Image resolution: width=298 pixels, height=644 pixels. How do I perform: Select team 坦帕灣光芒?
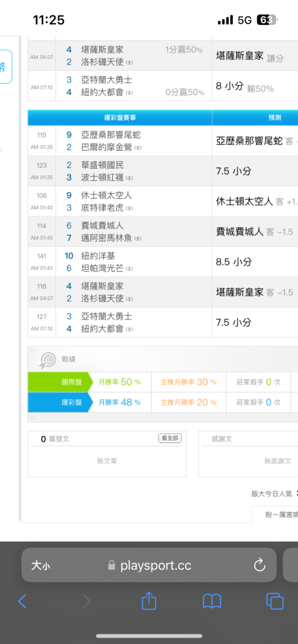103,268
